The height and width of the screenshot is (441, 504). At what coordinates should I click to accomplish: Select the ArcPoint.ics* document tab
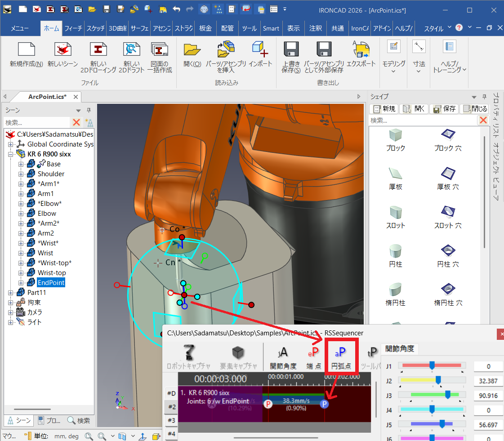[47, 97]
